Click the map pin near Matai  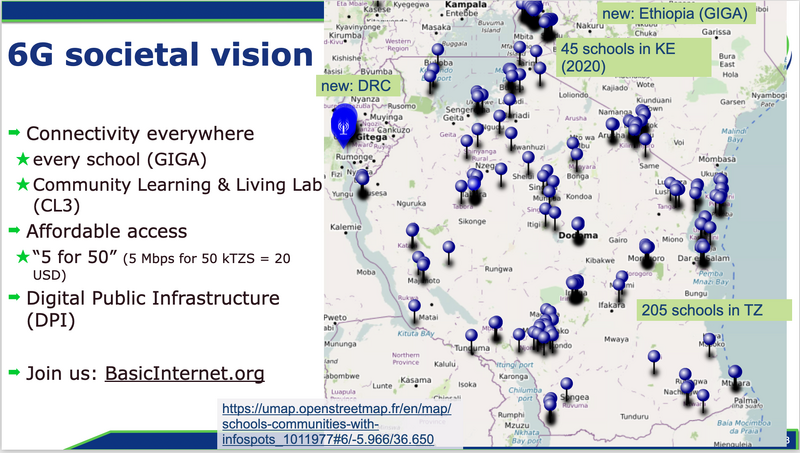414,311
